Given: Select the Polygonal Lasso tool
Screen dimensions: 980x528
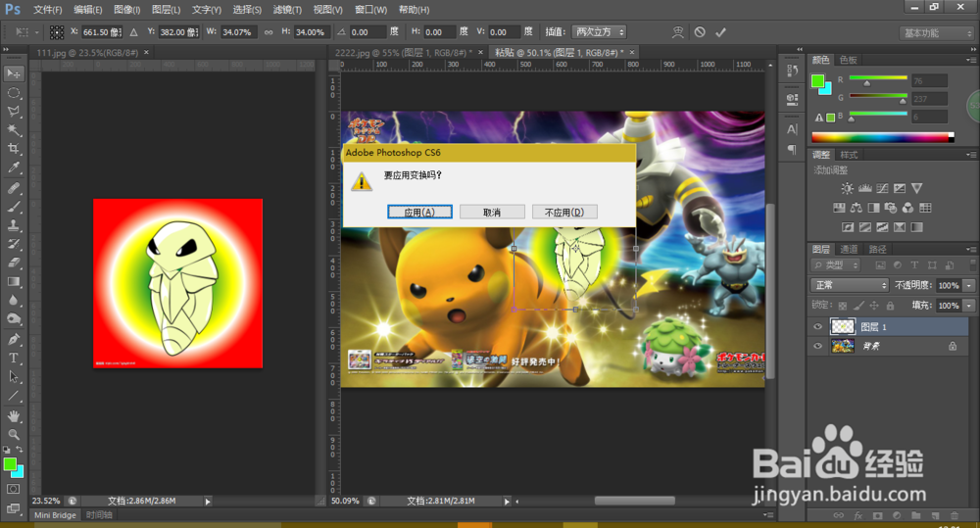Looking at the screenshot, I should tap(13, 112).
